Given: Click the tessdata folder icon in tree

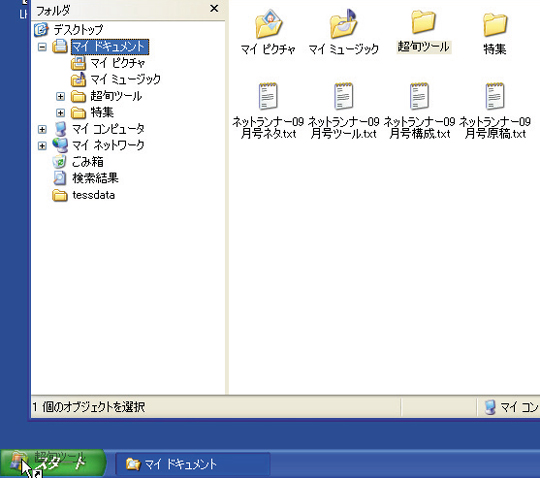Looking at the screenshot, I should [x=60, y=195].
